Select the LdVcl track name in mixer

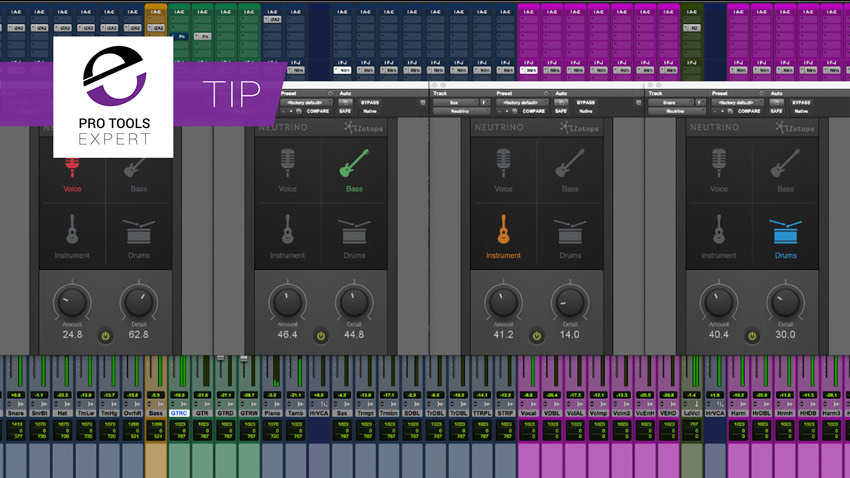692,413
